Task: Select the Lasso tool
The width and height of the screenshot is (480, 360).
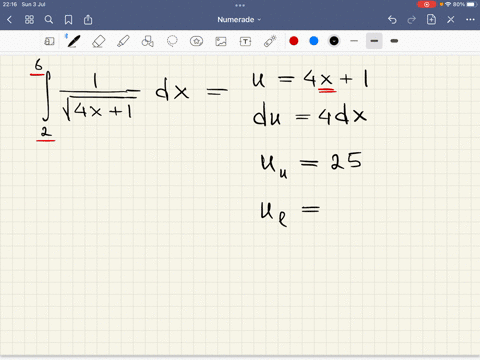Action: coord(172,41)
